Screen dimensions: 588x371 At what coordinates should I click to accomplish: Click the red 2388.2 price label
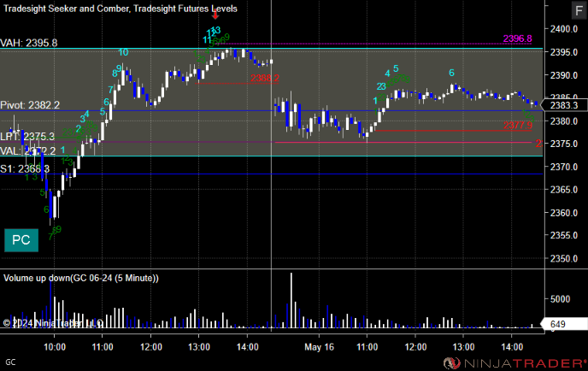coord(265,78)
